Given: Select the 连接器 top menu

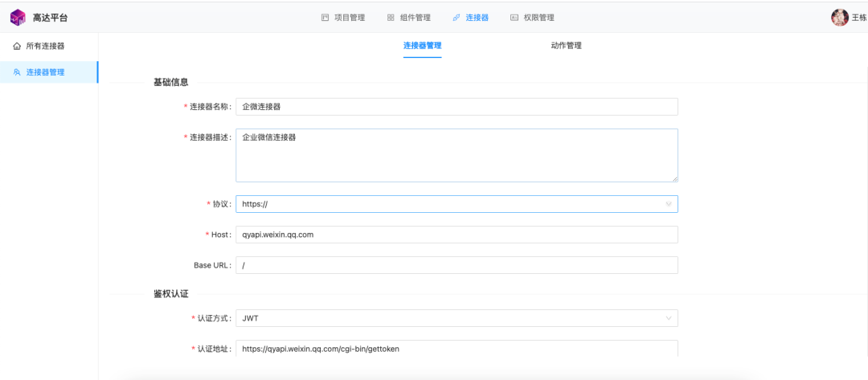Looking at the screenshot, I should coord(470,18).
